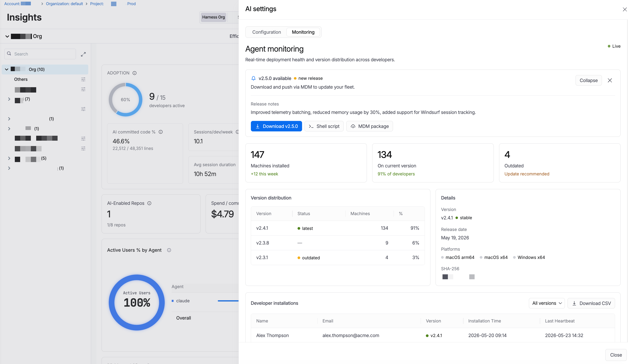Select the v2.4.1 row in version distribution
The image size is (628, 364).
(338, 228)
